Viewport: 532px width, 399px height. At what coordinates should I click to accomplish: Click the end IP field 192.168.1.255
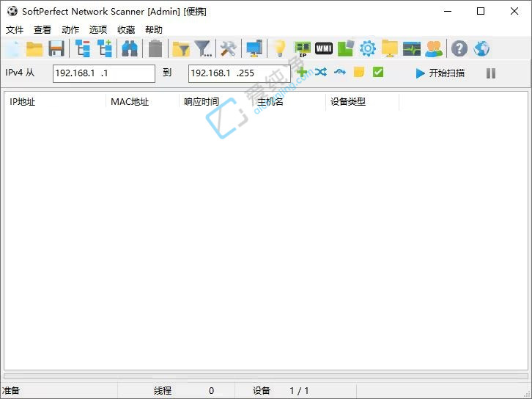240,73
